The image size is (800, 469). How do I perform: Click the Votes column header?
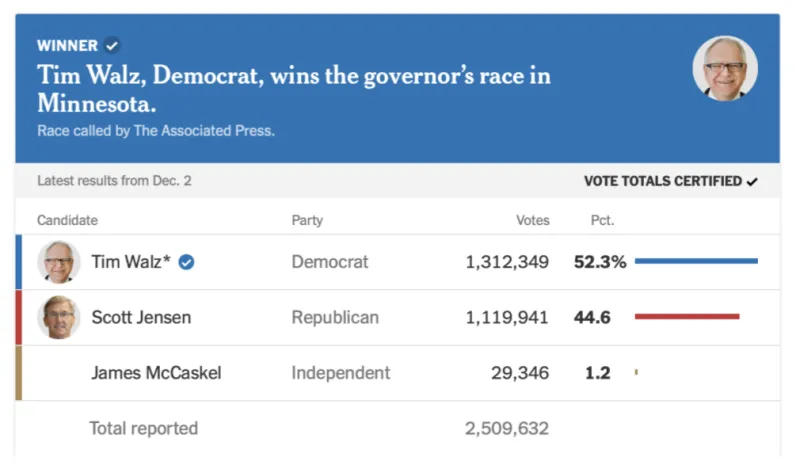(533, 220)
